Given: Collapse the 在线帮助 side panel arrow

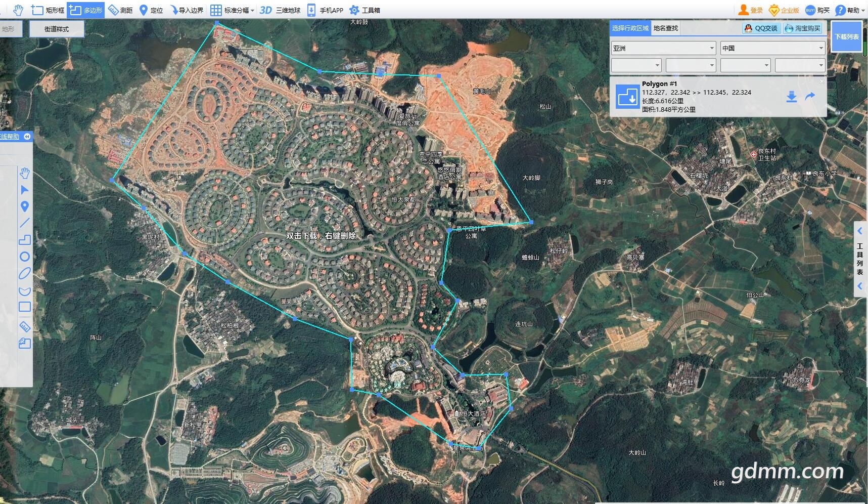Looking at the screenshot, I should pyautogui.click(x=27, y=137).
